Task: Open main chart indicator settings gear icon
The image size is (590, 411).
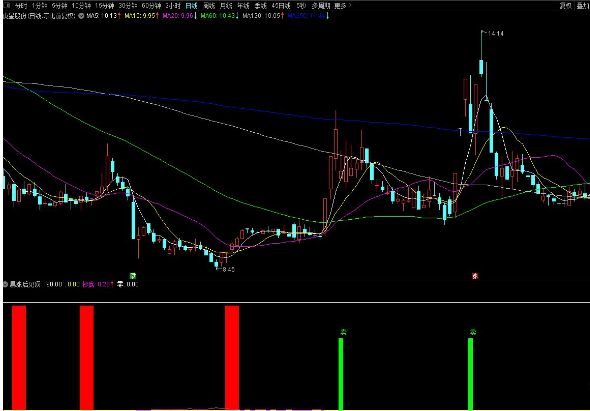Action: [81, 16]
